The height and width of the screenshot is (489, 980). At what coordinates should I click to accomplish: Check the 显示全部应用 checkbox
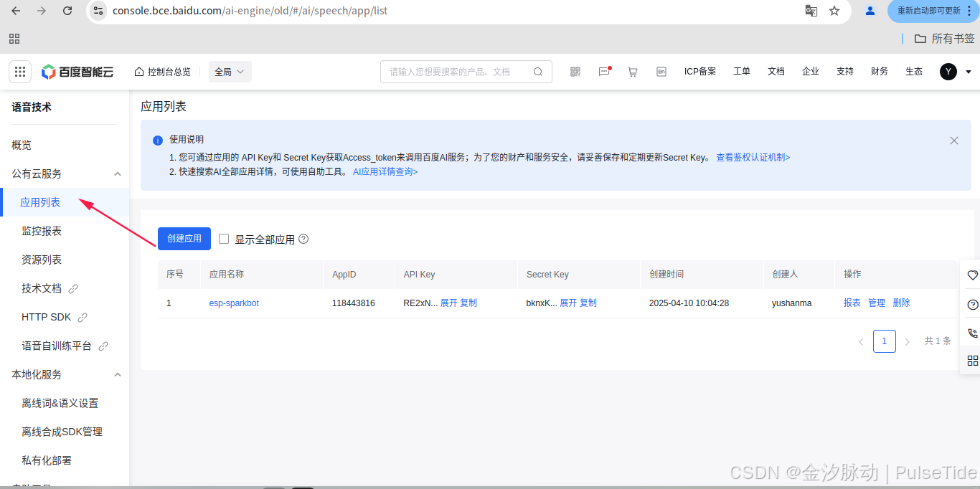point(224,239)
